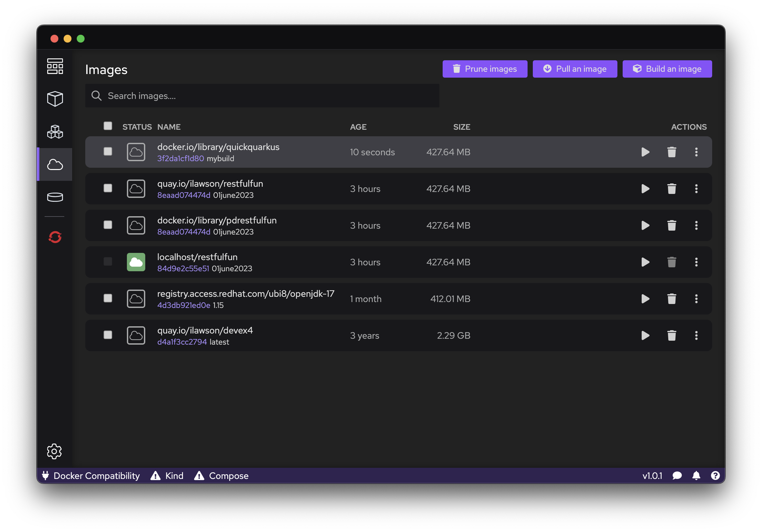
Task: Open the Settings gear icon
Action: (54, 451)
